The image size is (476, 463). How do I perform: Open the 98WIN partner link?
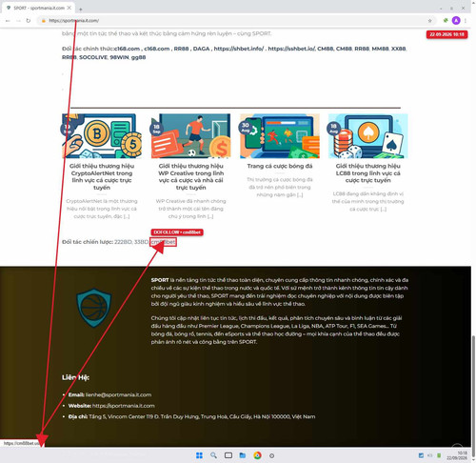tap(119, 57)
